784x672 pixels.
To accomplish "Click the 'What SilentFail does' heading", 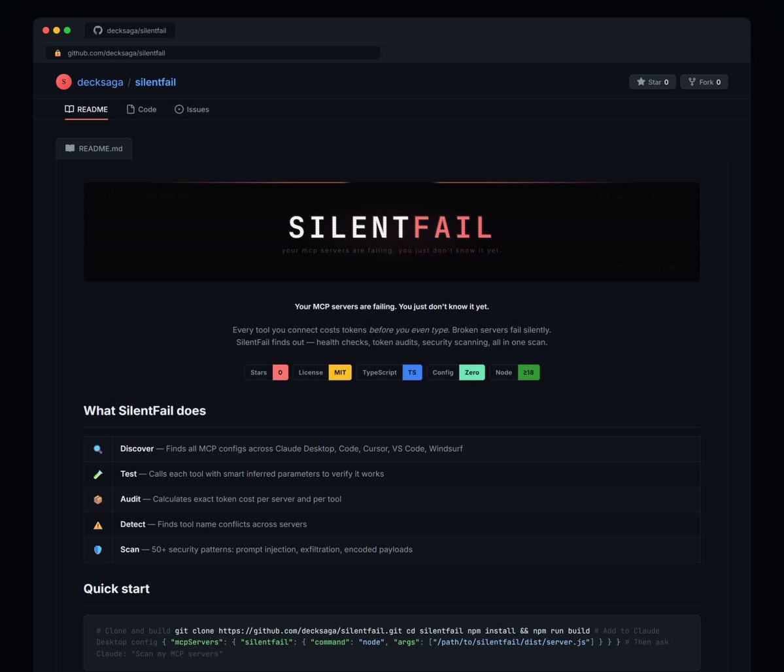I will (x=145, y=411).
